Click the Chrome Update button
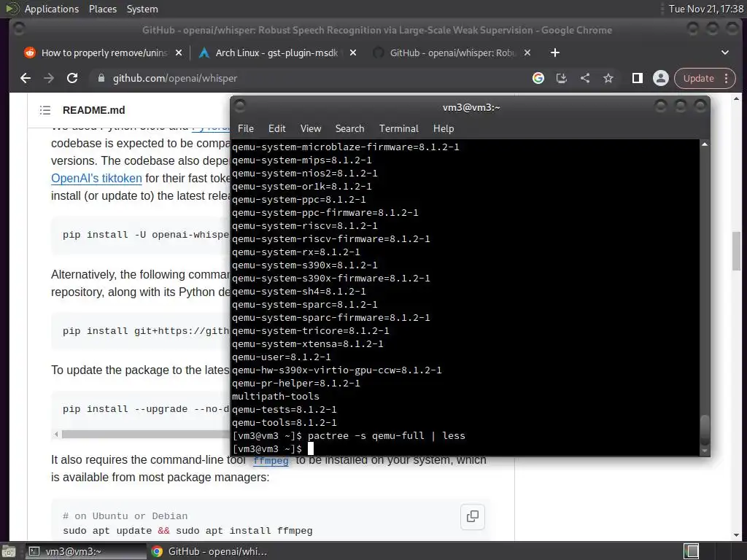Image resolution: width=747 pixels, height=560 pixels. (x=698, y=78)
